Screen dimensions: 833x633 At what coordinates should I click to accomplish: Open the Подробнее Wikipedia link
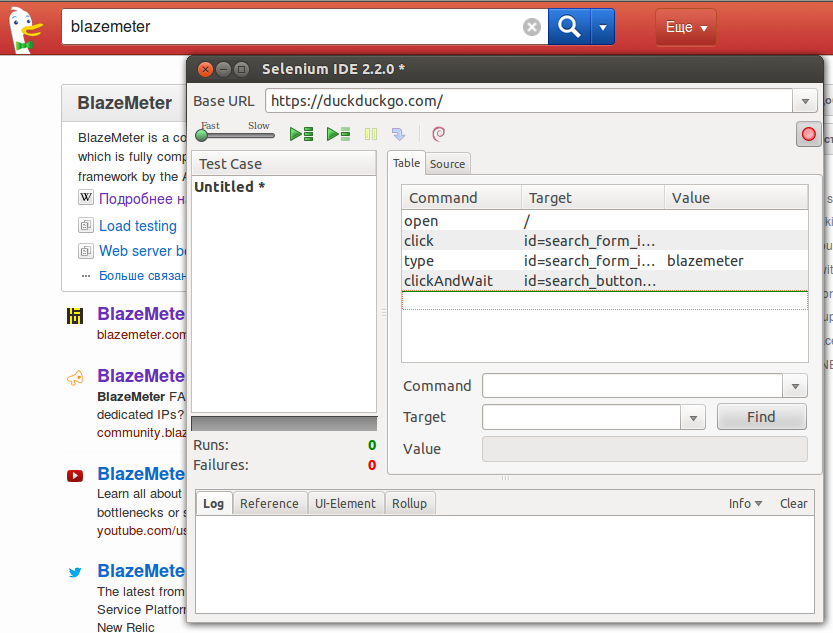pos(142,199)
